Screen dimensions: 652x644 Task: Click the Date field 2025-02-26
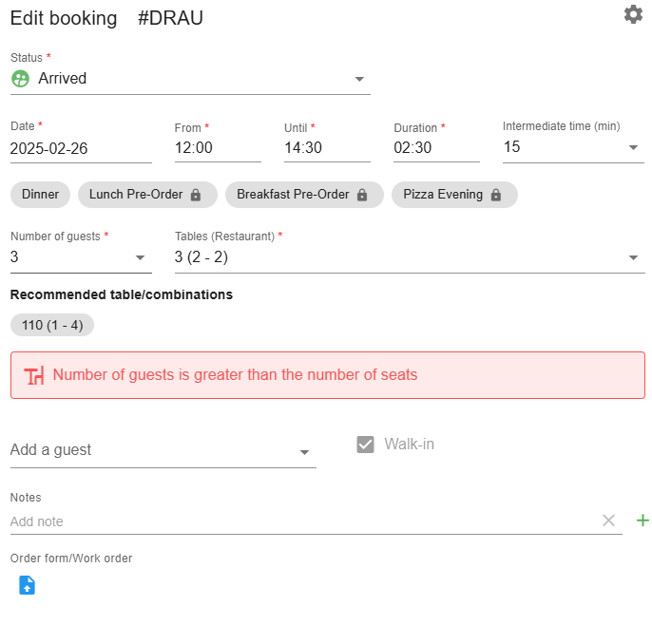pos(81,148)
